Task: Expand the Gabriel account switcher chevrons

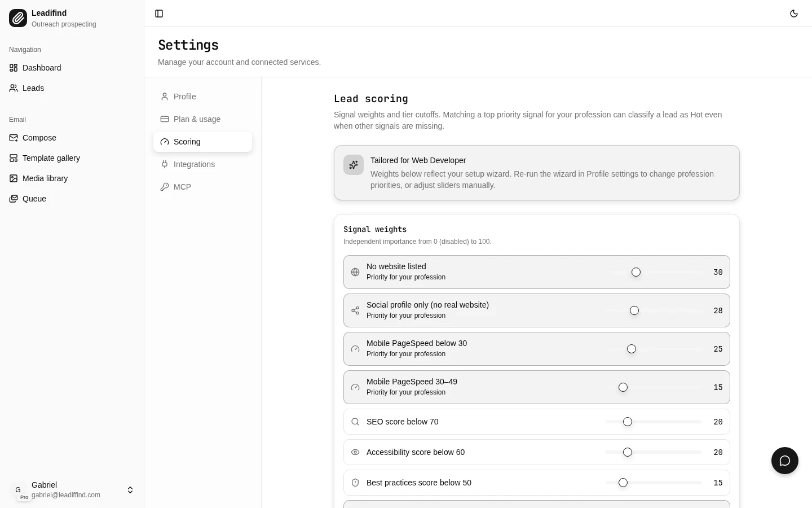Action: 130,490
